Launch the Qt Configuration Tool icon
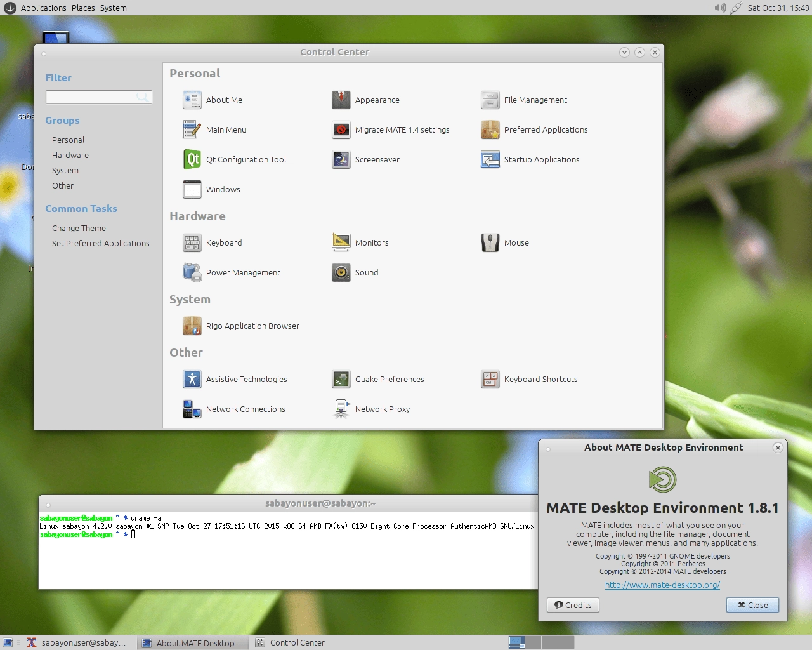Screen dimensions: 812x650 click(x=192, y=159)
